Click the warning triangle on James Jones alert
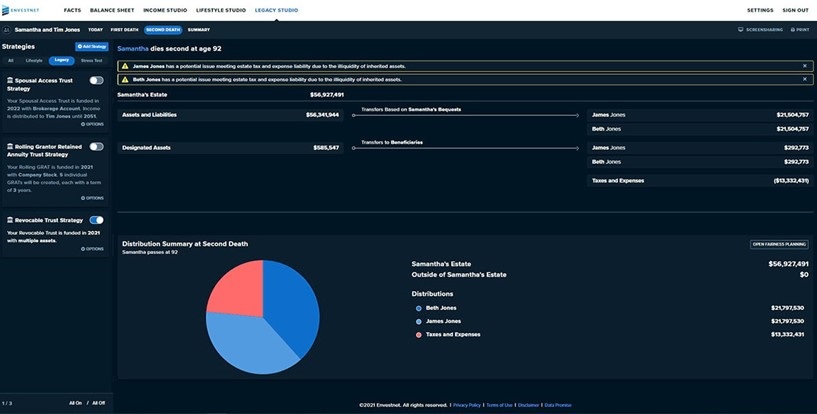The image size is (817, 414). coord(125,66)
